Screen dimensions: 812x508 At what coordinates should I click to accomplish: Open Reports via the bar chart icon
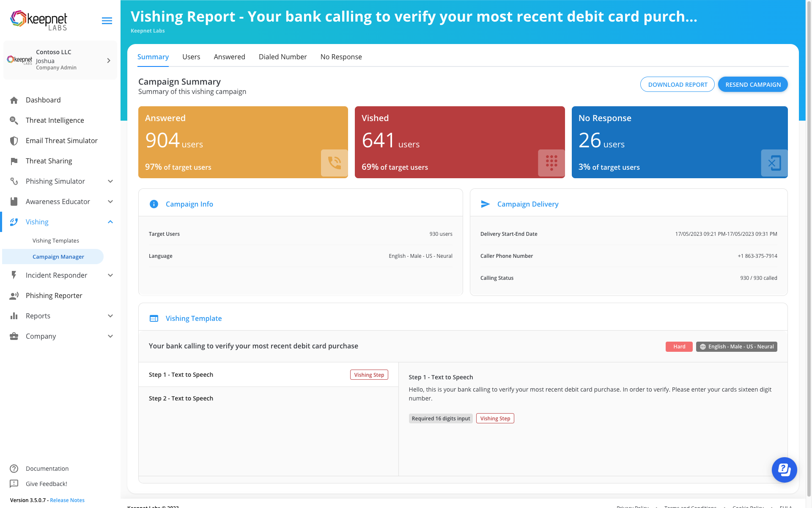coord(14,316)
